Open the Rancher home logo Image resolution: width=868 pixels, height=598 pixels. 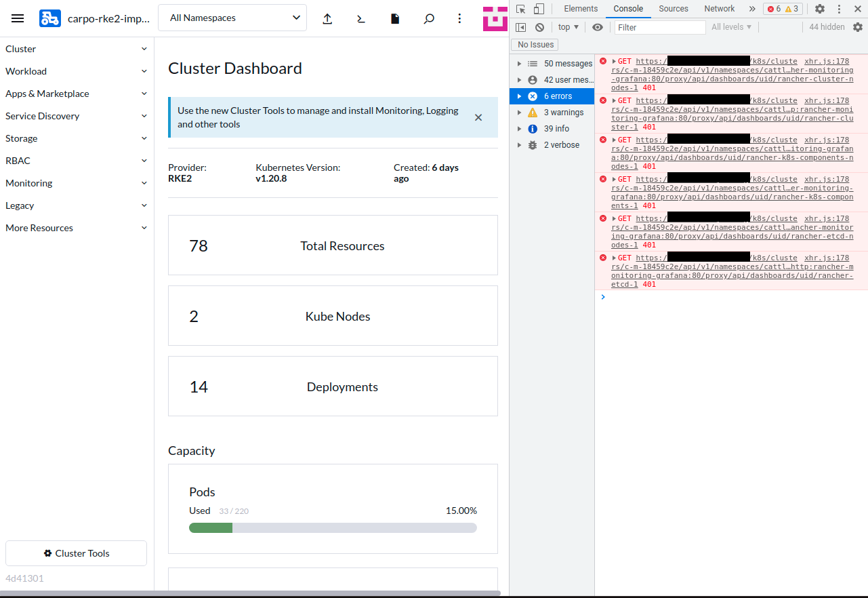49,18
